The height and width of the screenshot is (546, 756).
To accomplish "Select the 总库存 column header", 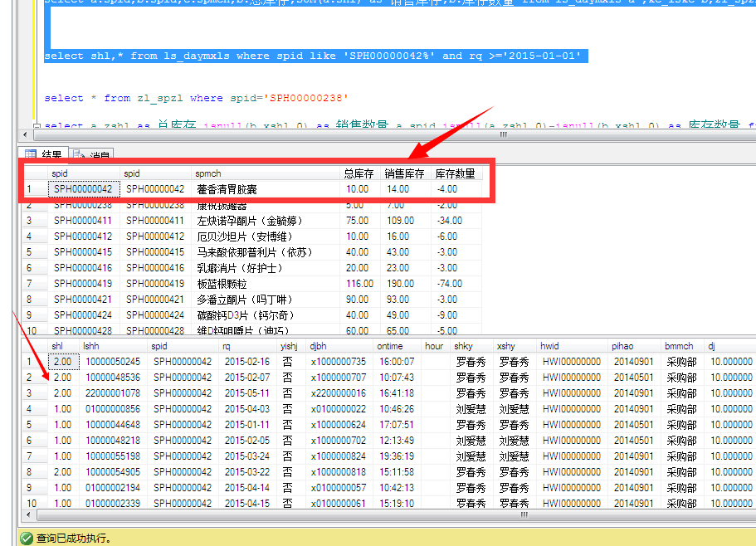I will pyautogui.click(x=360, y=173).
